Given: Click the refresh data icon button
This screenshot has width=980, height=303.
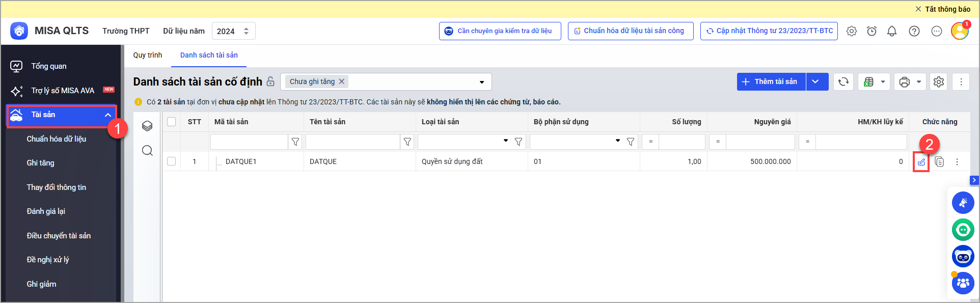Looking at the screenshot, I should tap(843, 82).
